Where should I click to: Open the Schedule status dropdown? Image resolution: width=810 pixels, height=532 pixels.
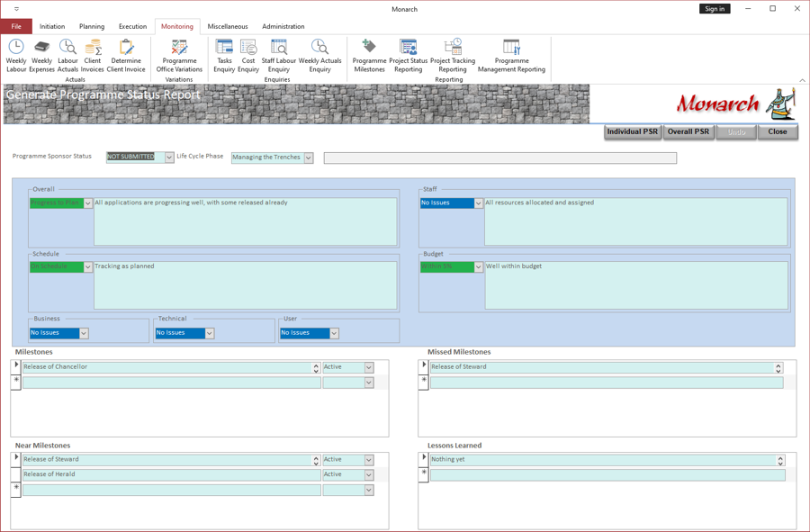[x=88, y=266]
